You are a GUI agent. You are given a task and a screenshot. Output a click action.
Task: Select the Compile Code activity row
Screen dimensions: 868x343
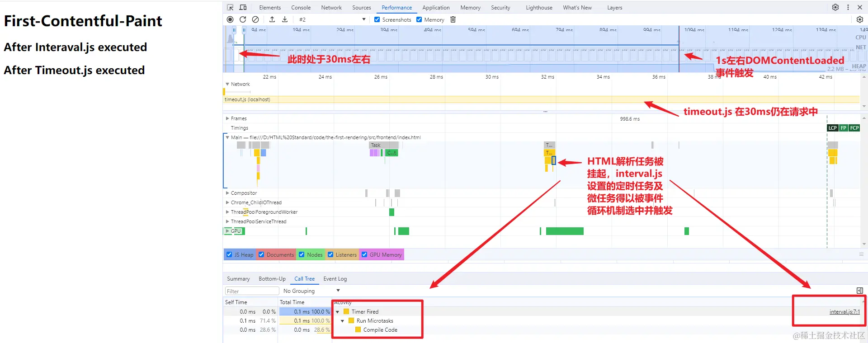(x=380, y=330)
